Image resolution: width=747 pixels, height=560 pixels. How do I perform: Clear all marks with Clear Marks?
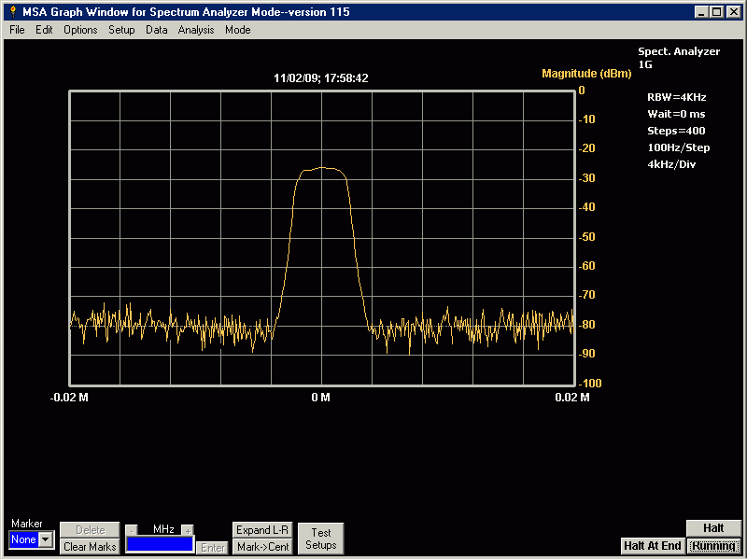(x=90, y=547)
